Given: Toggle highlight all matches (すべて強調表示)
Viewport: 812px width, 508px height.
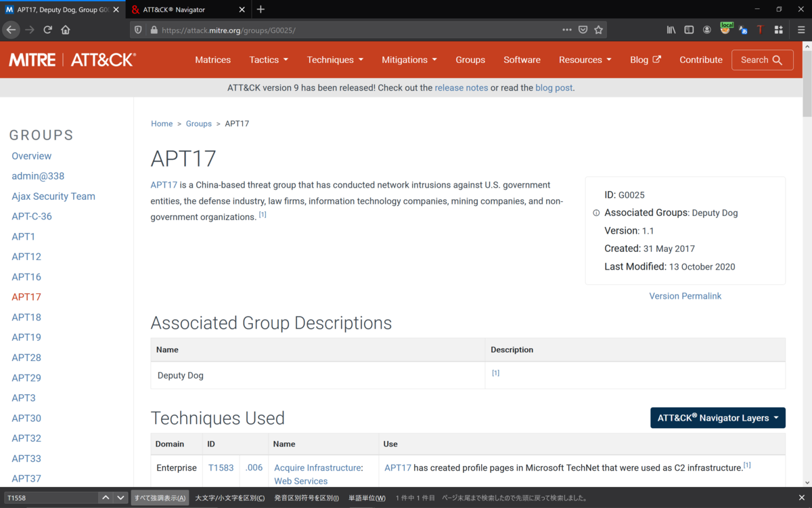Looking at the screenshot, I should (160, 498).
